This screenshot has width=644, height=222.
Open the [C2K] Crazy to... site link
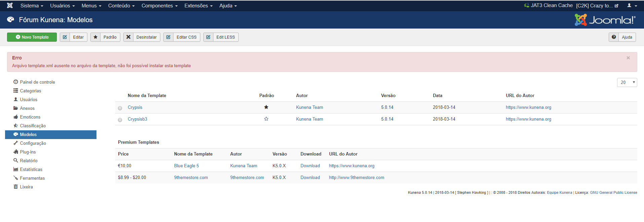click(597, 6)
